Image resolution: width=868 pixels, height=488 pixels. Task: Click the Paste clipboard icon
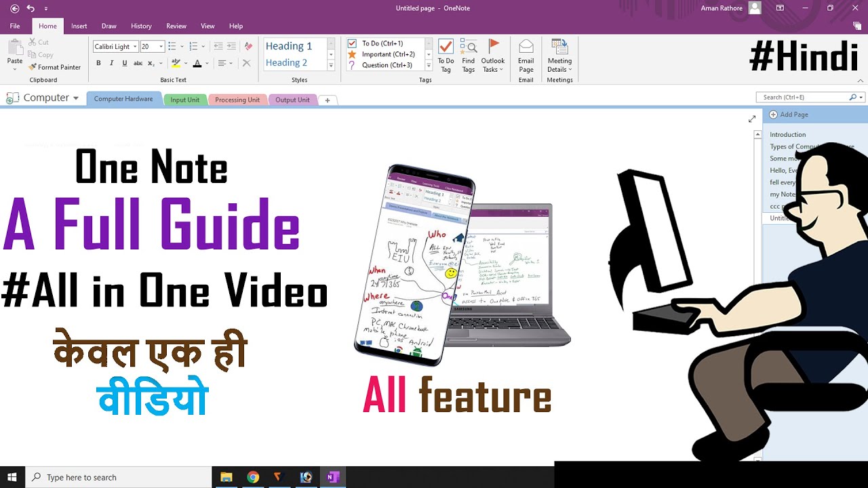[14, 47]
